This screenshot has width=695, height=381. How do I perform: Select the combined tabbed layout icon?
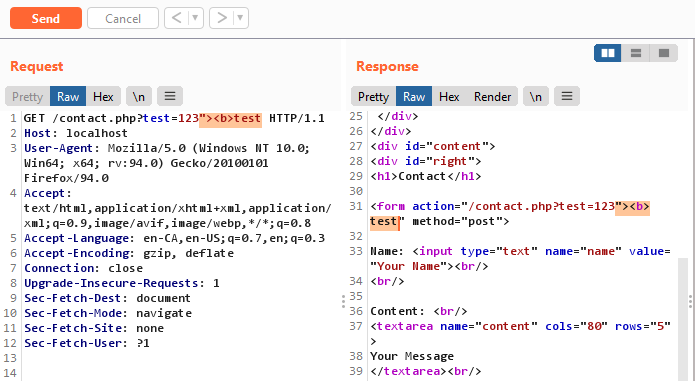pos(664,53)
